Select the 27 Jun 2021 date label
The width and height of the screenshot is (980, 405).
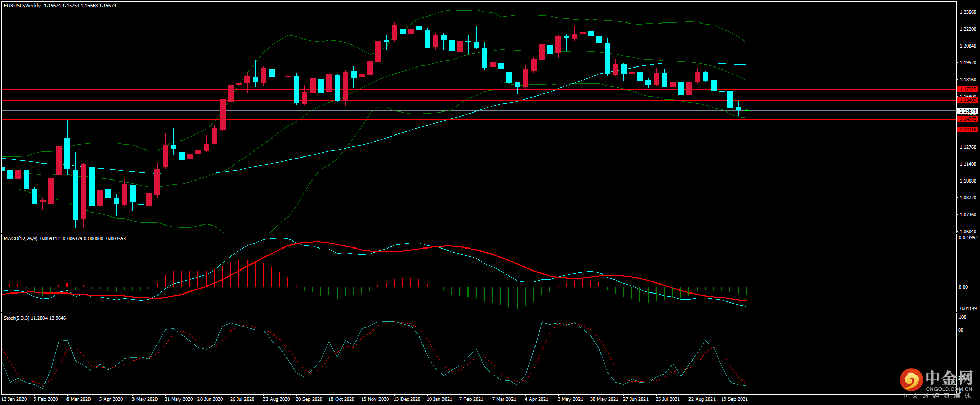click(x=636, y=399)
